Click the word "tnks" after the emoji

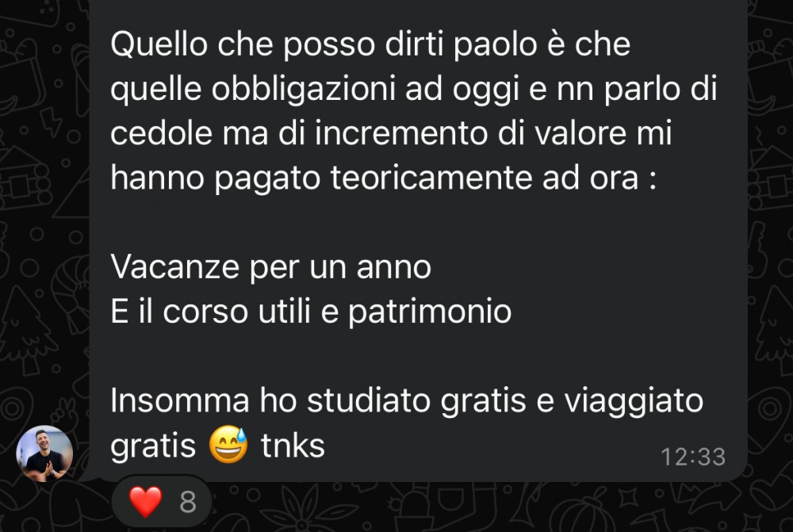coord(293,446)
